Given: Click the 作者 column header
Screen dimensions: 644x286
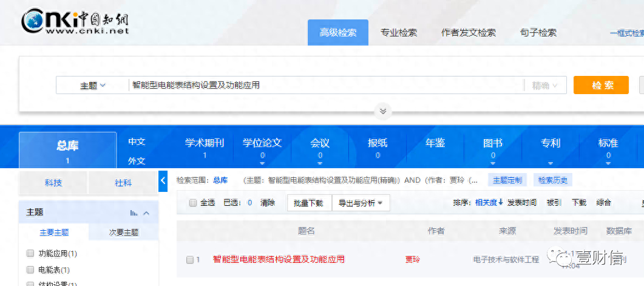Looking at the screenshot, I should [436, 231].
